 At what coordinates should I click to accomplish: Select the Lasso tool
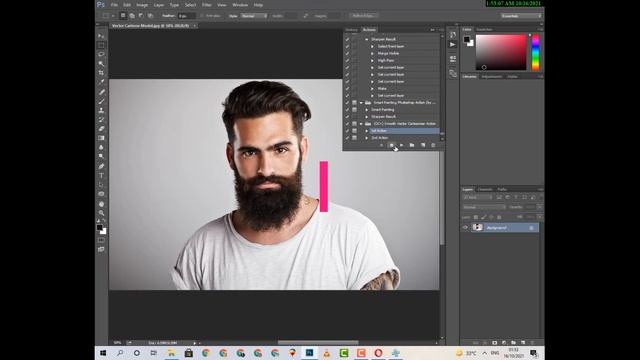(x=101, y=54)
